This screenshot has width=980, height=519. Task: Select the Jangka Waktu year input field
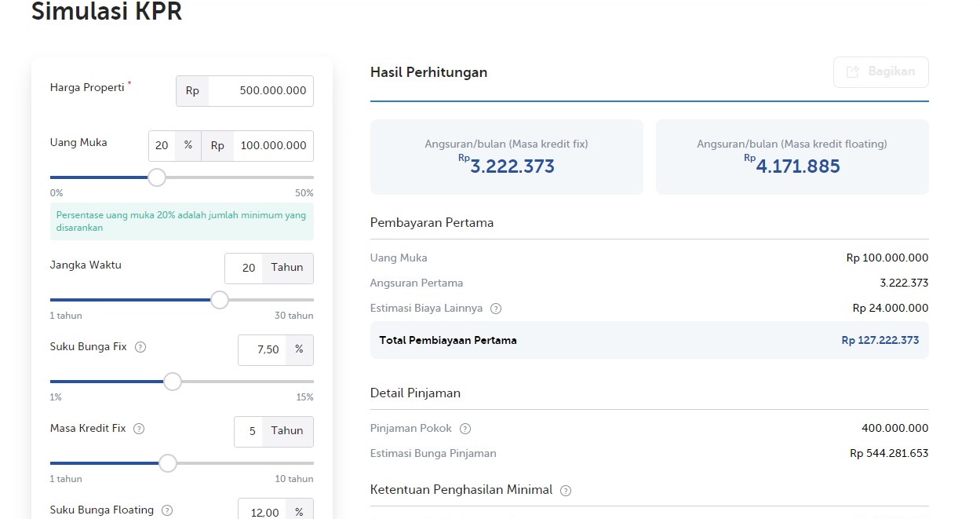click(x=247, y=268)
